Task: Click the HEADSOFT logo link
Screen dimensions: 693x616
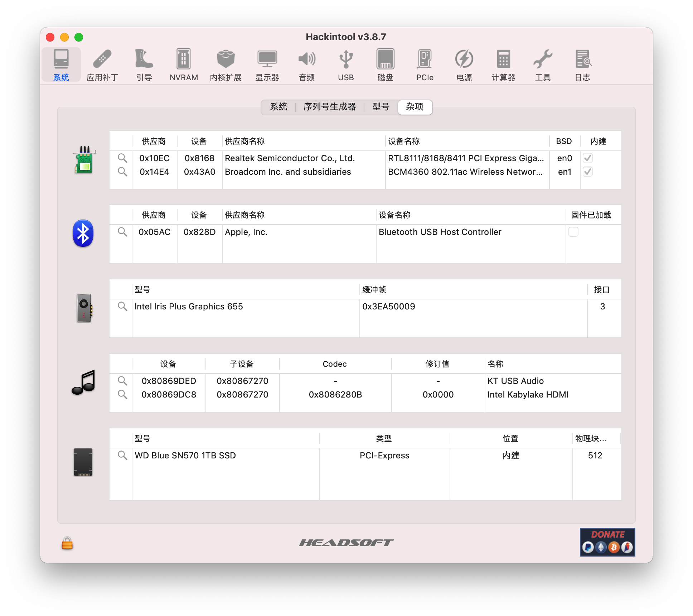Action: 346,543
